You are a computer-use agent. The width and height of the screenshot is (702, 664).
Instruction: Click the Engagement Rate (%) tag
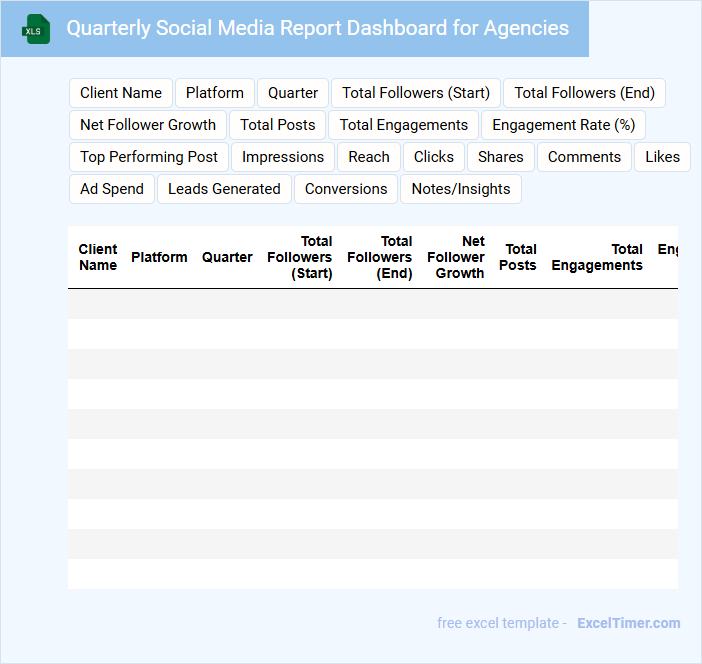(564, 125)
